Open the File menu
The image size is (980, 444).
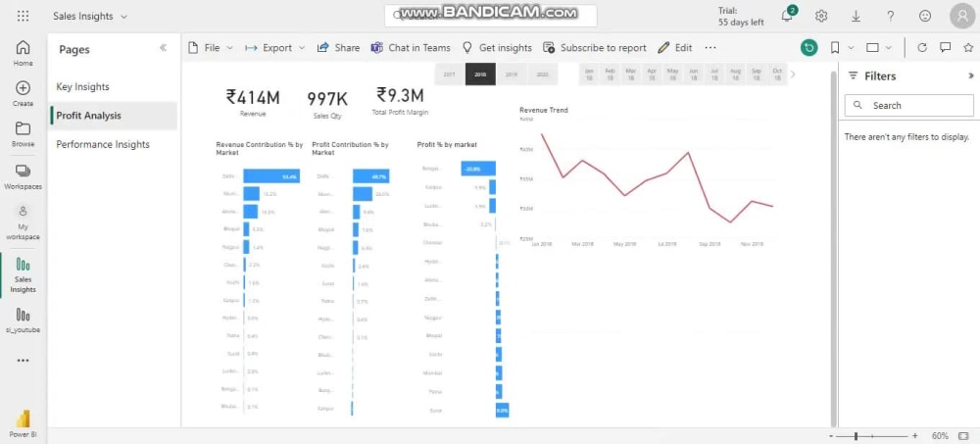pos(211,47)
